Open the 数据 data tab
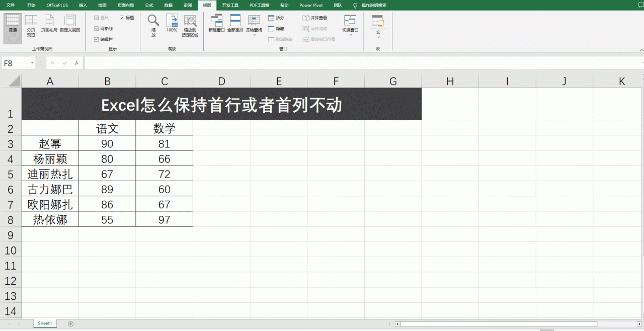The height and width of the screenshot is (331, 644). [169, 5]
